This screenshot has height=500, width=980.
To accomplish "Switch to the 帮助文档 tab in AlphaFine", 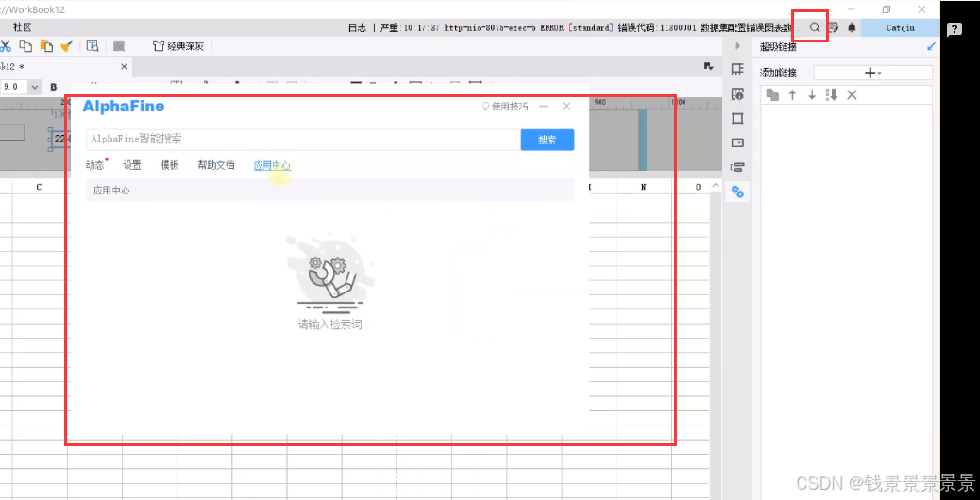I will tap(215, 165).
